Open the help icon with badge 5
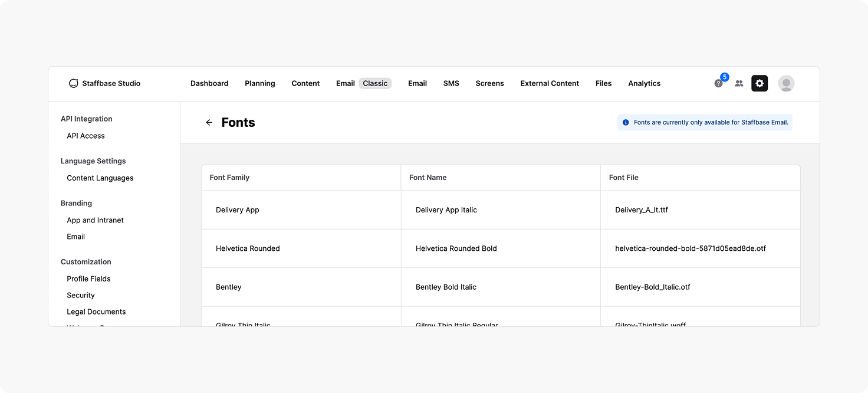This screenshot has height=393, width=868. click(718, 83)
